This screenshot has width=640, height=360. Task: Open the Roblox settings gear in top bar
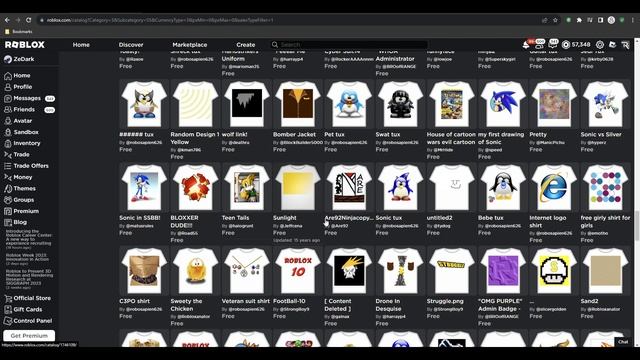pyautogui.click(x=600, y=45)
